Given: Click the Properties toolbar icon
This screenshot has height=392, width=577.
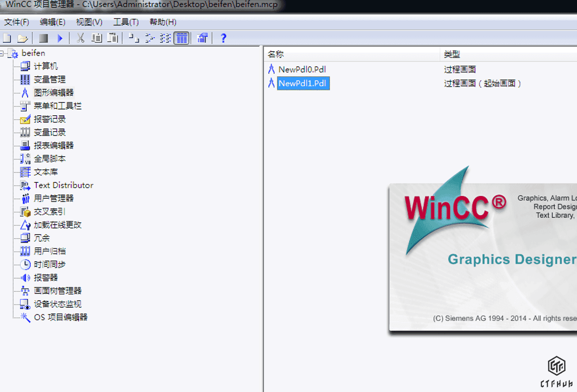Looking at the screenshot, I should point(203,39).
